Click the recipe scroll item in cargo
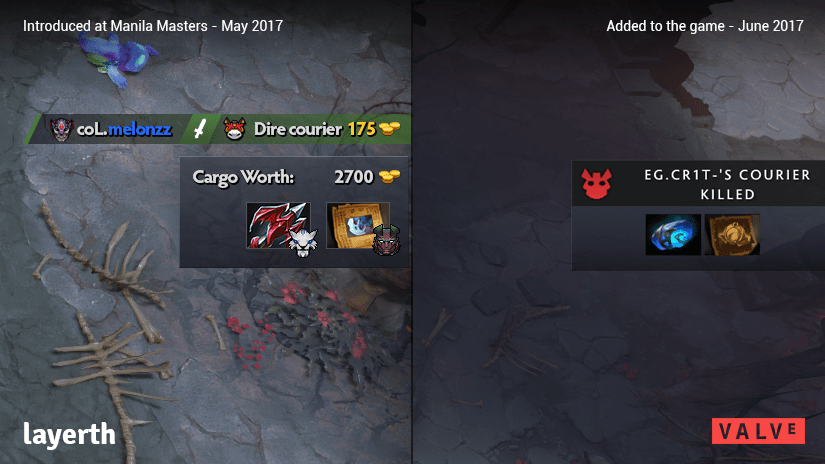Viewport: 825px width, 464px height. click(x=357, y=225)
